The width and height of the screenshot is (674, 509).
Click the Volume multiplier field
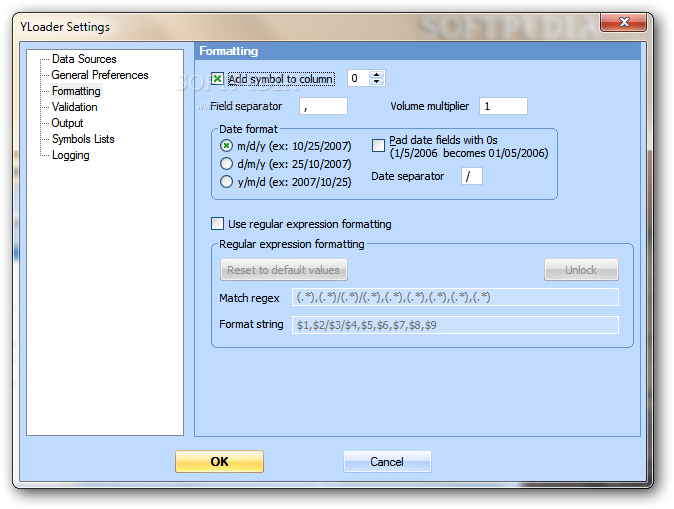coord(503,106)
